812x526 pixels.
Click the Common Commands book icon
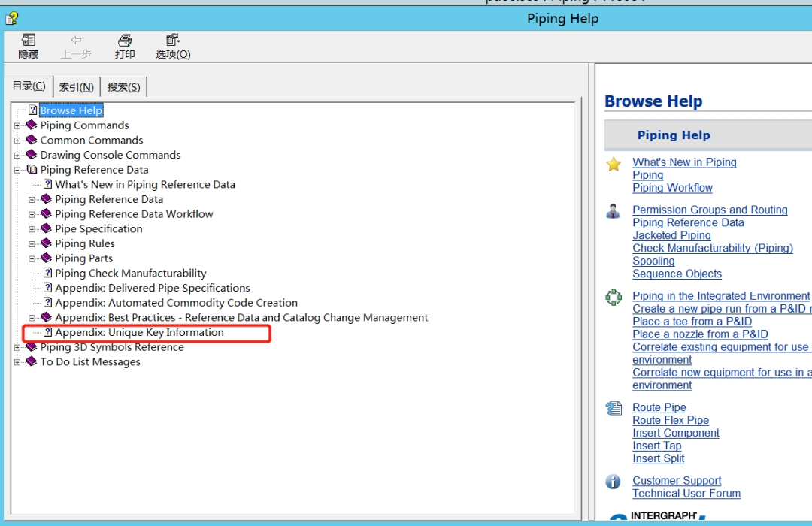[x=32, y=140]
